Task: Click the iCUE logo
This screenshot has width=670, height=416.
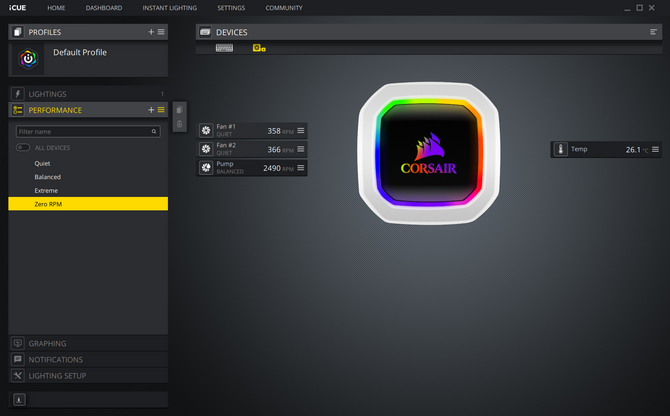Action: [18, 8]
